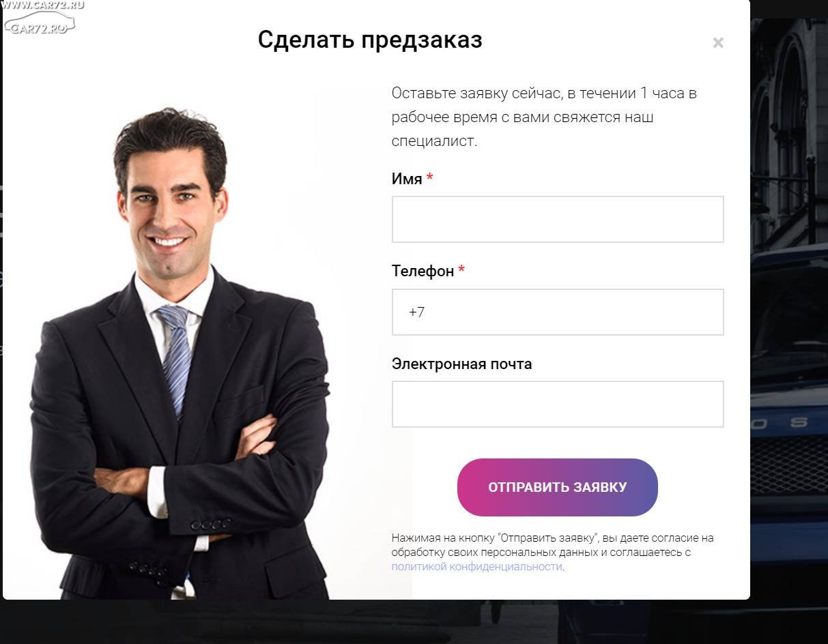Screen dimensions: 828x644
Task: Submit with ОТПРАВИТЬ ЗАЯВКУ button
Action: [557, 487]
